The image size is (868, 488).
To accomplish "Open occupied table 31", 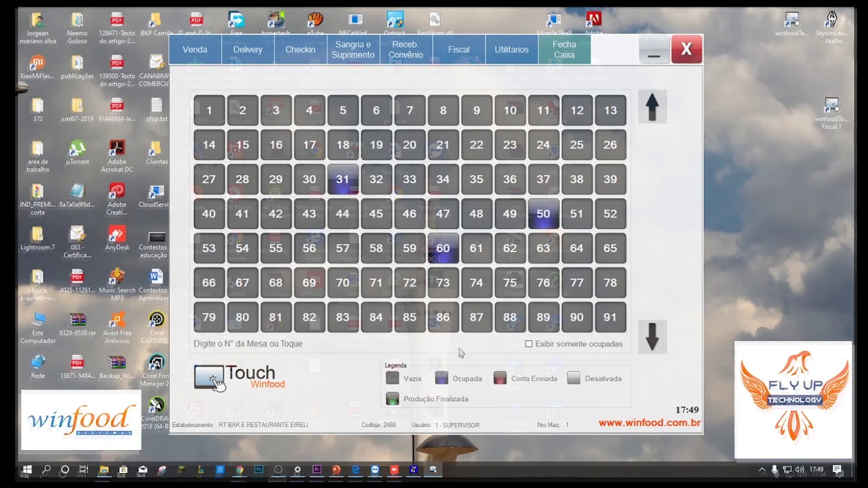I will [x=342, y=180].
